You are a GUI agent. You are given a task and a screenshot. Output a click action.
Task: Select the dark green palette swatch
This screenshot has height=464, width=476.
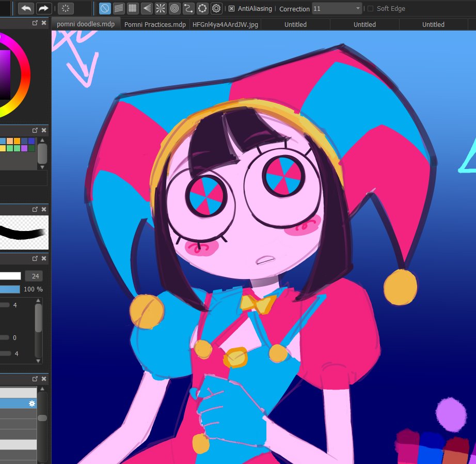tap(31, 148)
